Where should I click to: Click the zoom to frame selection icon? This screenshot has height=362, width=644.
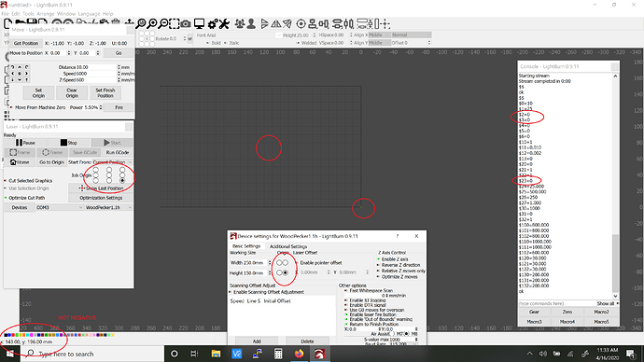coord(175,24)
